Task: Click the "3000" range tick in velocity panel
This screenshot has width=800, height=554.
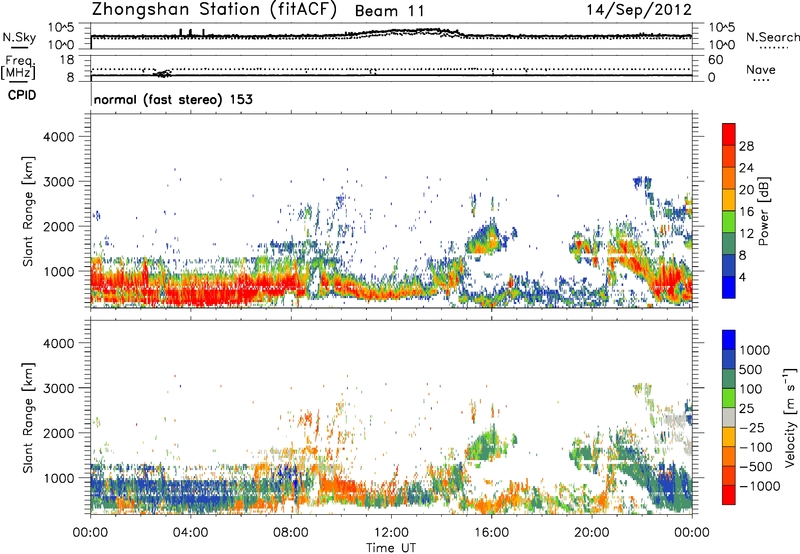Action: [59, 388]
